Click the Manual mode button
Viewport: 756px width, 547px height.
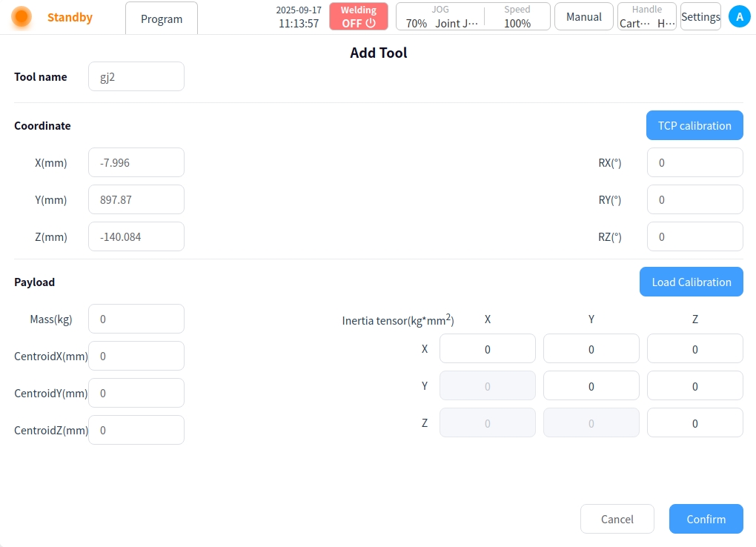pyautogui.click(x=584, y=16)
